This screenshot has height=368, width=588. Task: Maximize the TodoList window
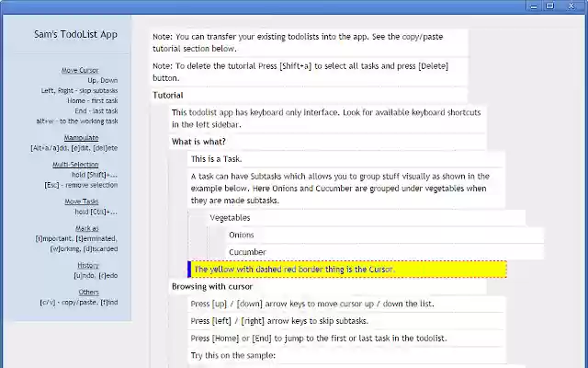549,6
